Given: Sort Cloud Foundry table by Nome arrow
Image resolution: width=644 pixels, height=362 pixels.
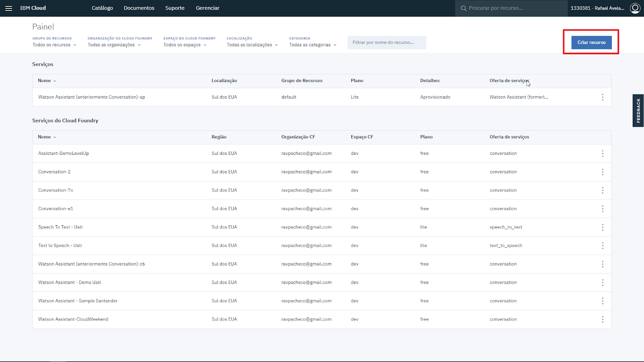Looking at the screenshot, I should (x=54, y=137).
